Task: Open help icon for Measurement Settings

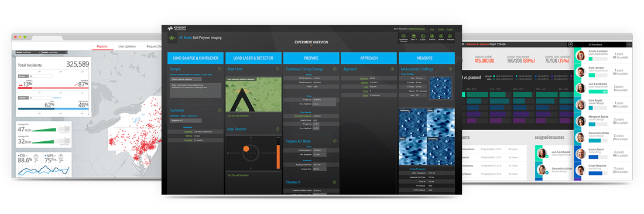Action: [451, 69]
